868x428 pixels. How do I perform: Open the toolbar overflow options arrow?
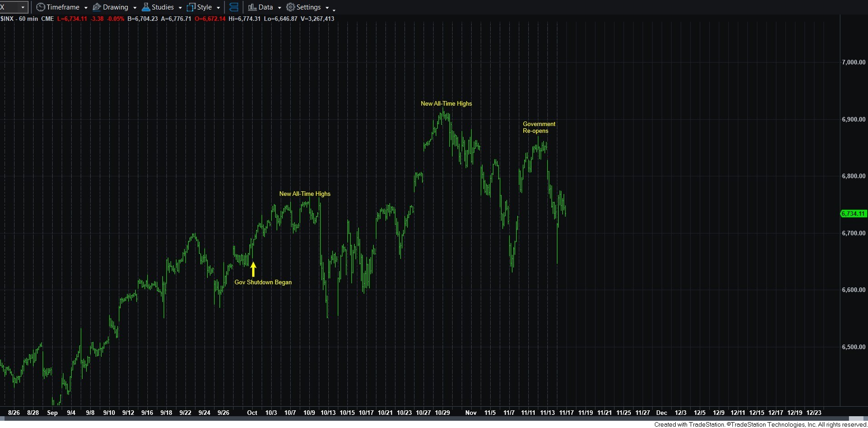tap(334, 10)
